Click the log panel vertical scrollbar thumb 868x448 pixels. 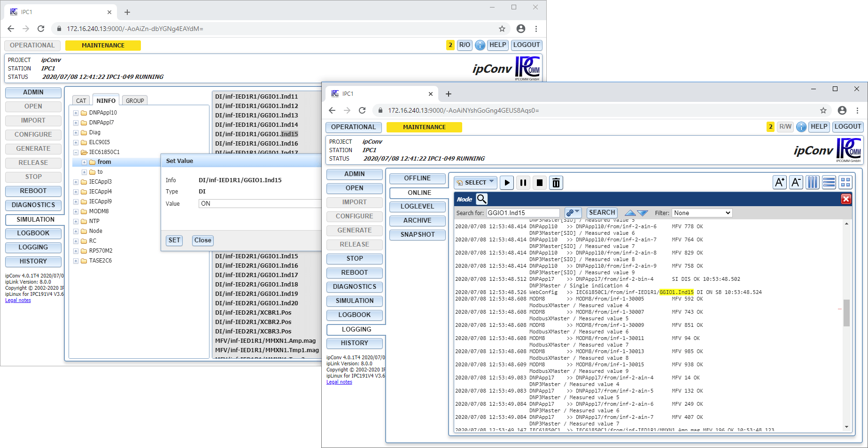click(846, 312)
